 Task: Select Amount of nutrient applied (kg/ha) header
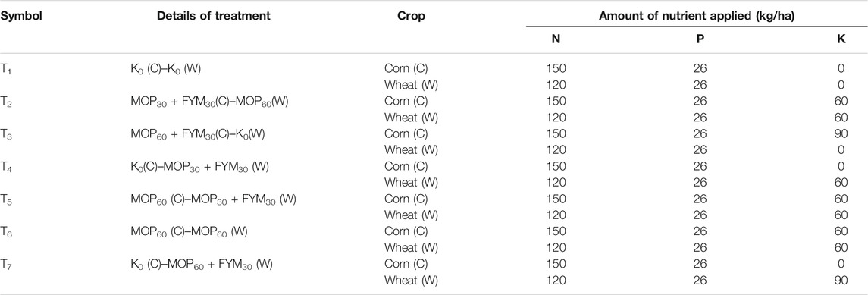coord(694,16)
